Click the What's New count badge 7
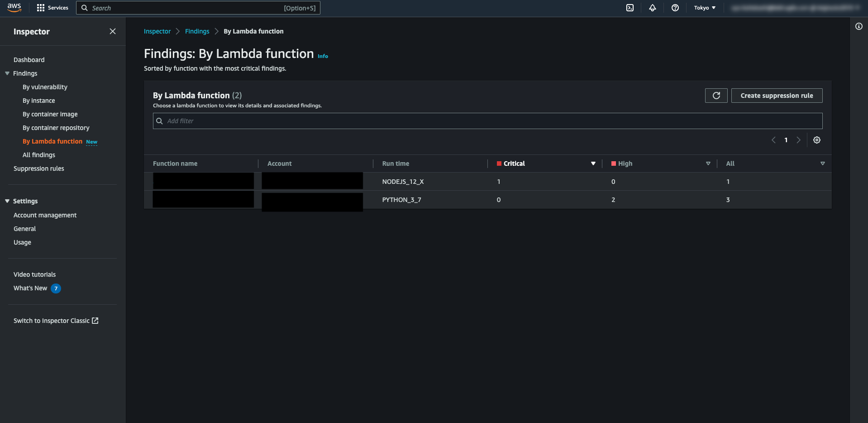This screenshot has width=868, height=423. tap(56, 288)
